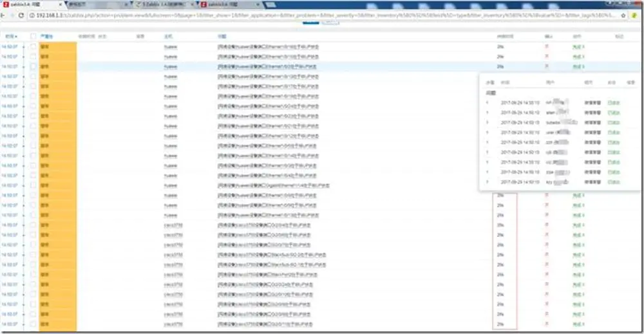
Task: Sort by the 主机 host column header
Action: click(168, 37)
